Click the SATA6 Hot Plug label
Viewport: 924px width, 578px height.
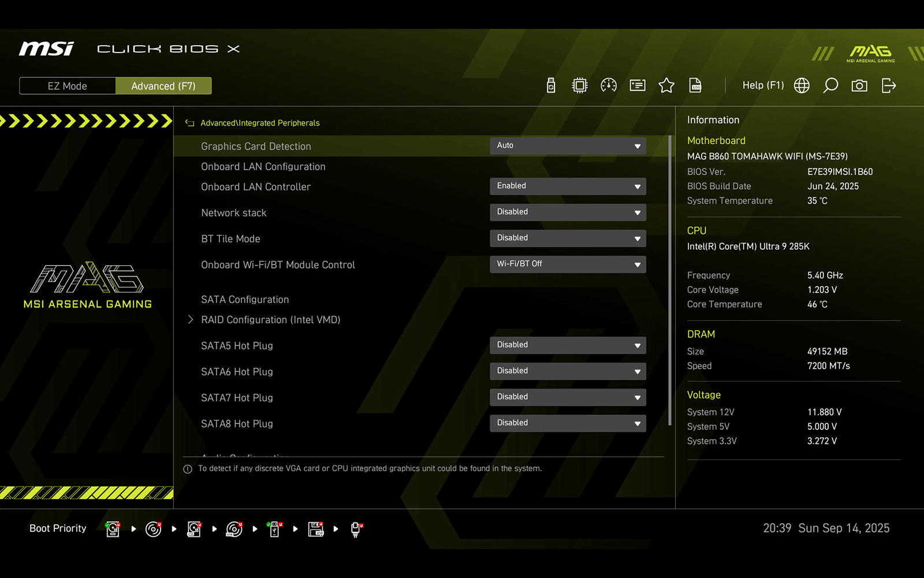[x=237, y=372]
